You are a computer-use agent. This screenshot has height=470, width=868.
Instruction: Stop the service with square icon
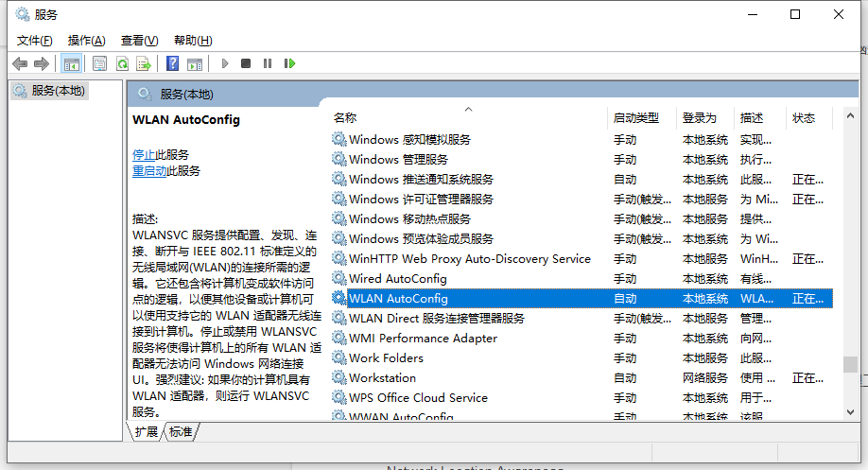pos(246,63)
